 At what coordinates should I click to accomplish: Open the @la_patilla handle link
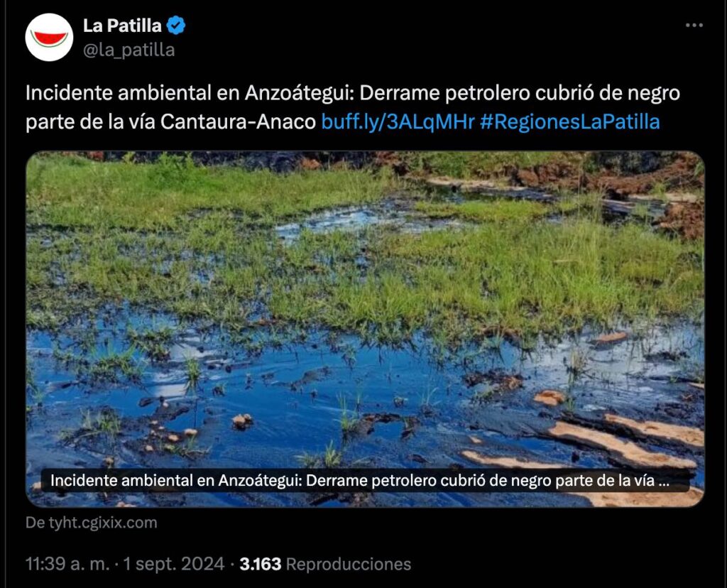129,50
